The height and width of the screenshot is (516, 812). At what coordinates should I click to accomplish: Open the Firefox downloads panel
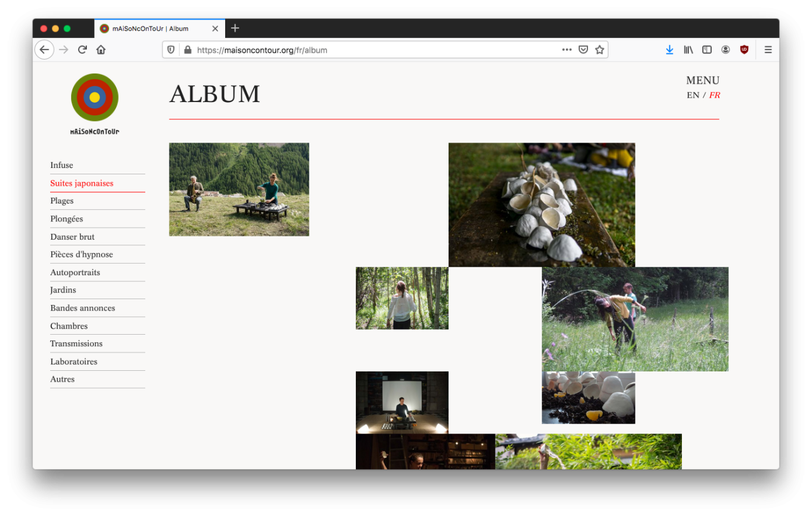pos(669,49)
